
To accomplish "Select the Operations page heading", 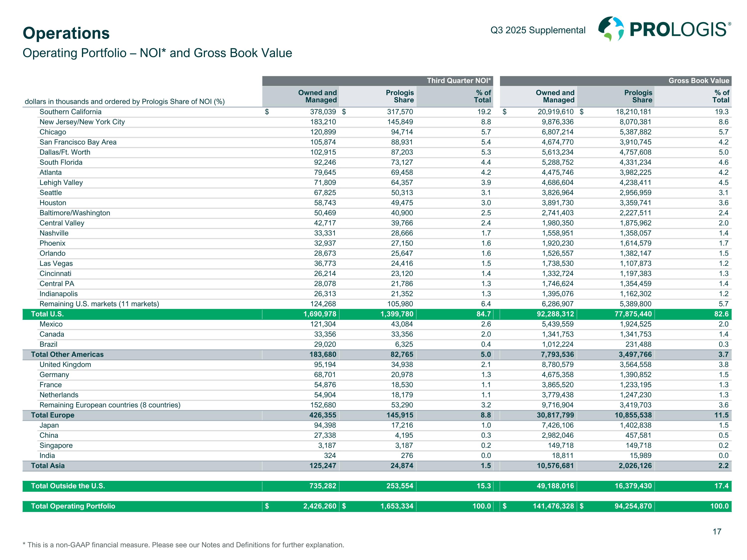I will [x=66, y=33].
